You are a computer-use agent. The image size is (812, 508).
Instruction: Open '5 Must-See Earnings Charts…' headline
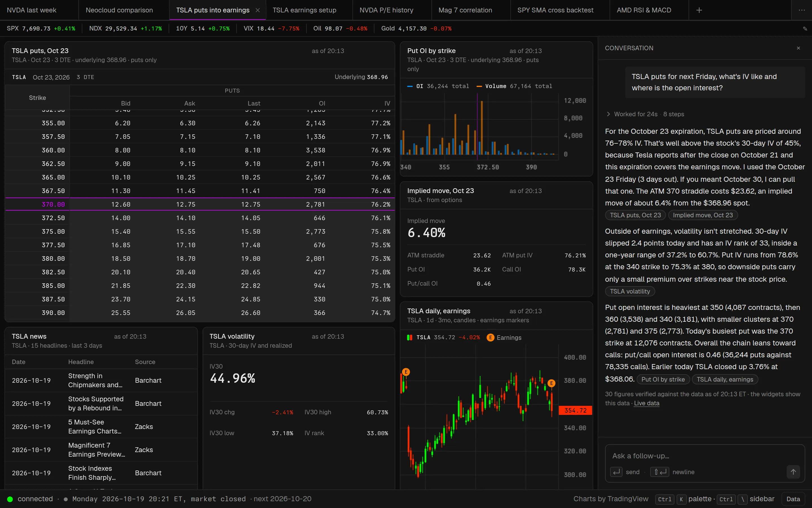coord(95,427)
